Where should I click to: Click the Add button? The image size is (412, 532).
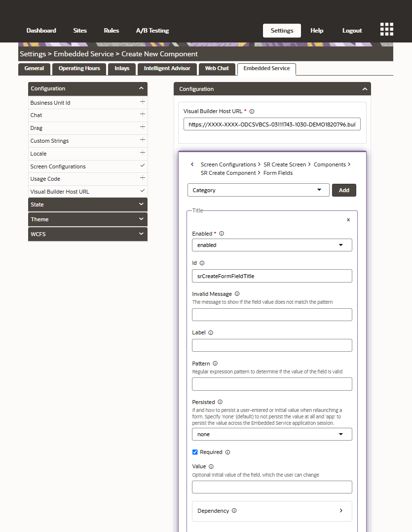[x=344, y=190]
